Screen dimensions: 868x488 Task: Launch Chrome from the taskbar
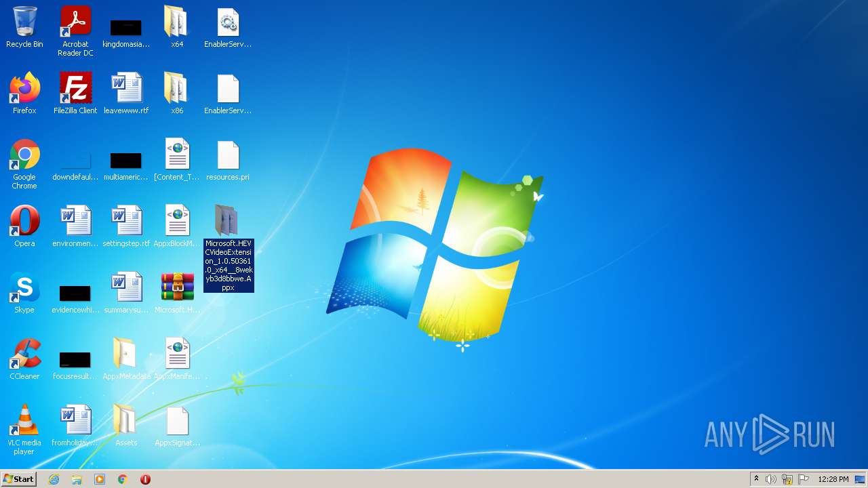coord(123,479)
